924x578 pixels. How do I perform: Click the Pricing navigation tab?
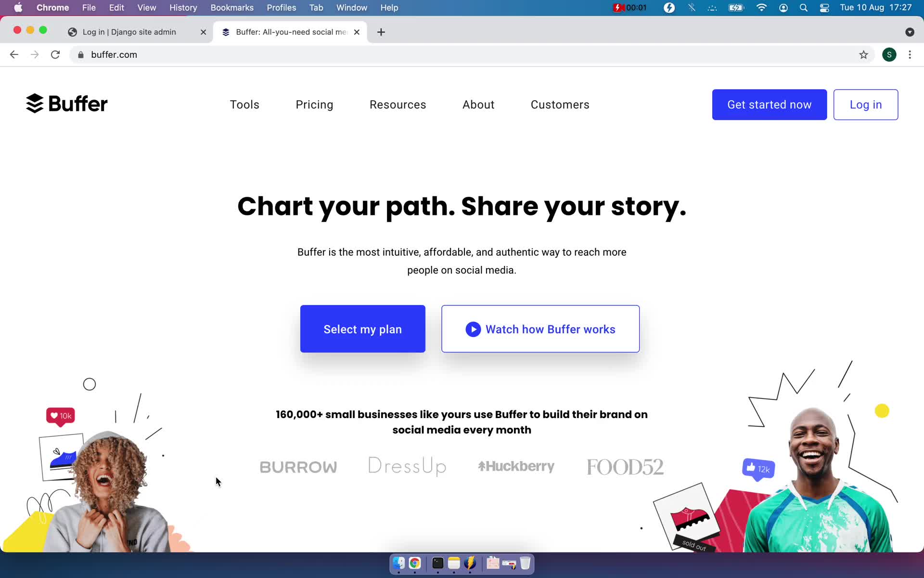[x=315, y=105]
